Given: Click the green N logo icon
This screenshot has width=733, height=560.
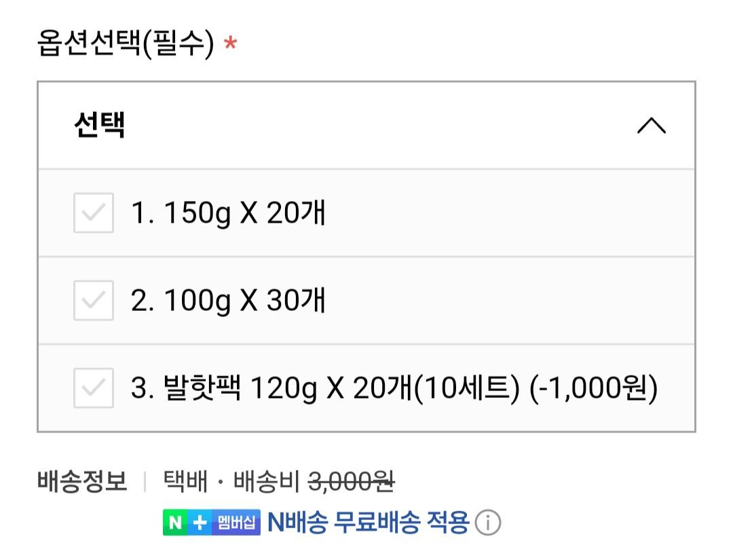Looking at the screenshot, I should click(x=175, y=523).
